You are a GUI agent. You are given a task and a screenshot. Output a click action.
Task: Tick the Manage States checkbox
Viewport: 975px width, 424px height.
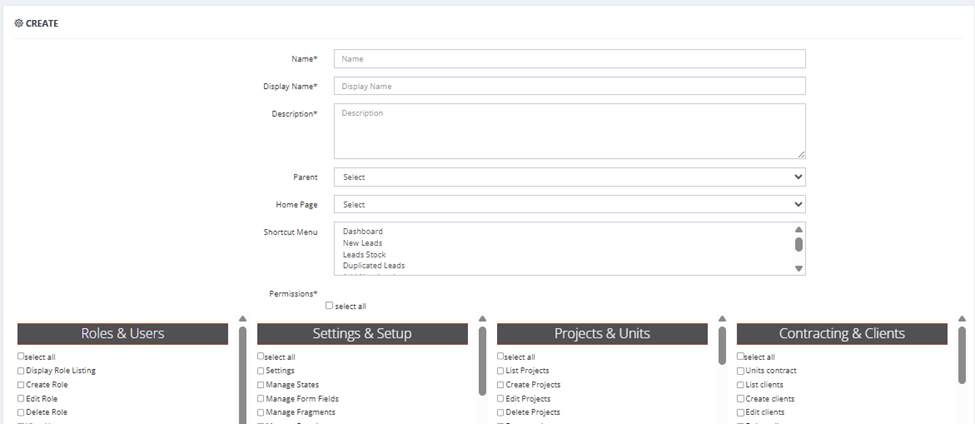pyautogui.click(x=261, y=385)
